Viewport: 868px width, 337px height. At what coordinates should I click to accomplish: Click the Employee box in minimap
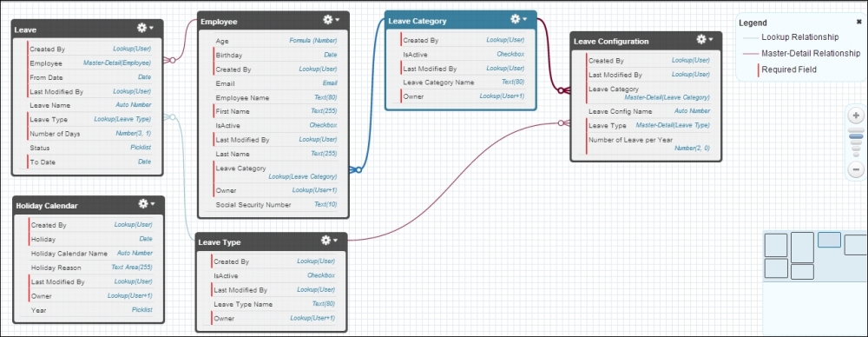[802, 248]
